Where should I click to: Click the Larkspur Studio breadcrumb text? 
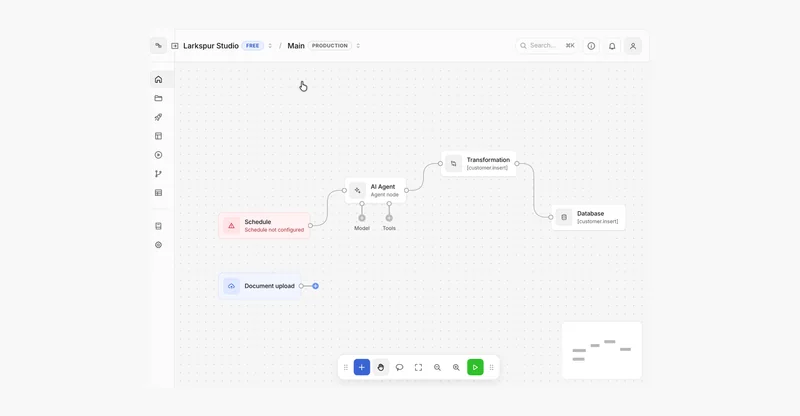tap(211, 46)
